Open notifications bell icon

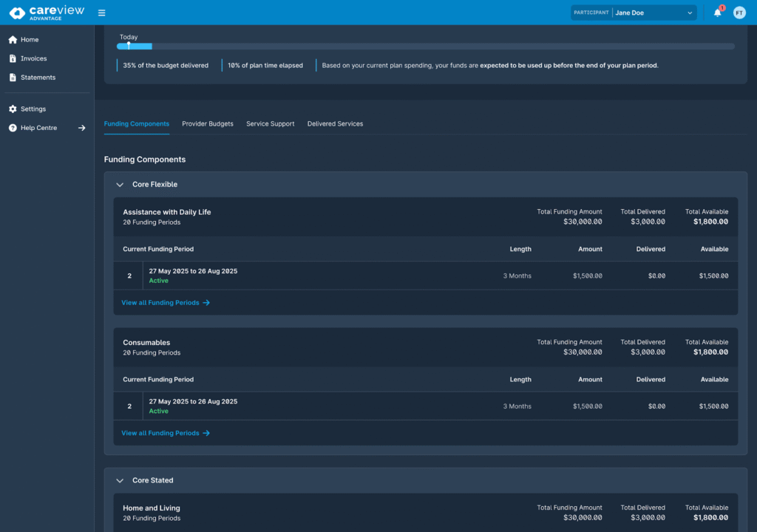(717, 13)
